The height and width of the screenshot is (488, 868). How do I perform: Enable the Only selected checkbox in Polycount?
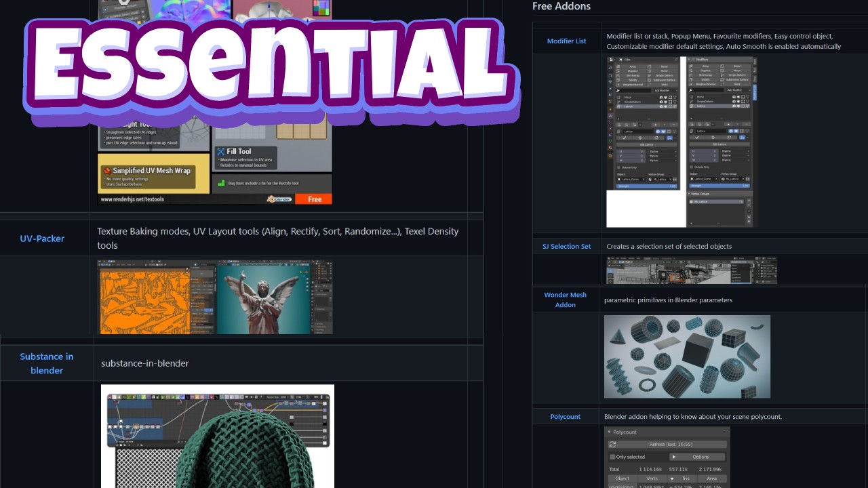pyautogui.click(x=612, y=456)
